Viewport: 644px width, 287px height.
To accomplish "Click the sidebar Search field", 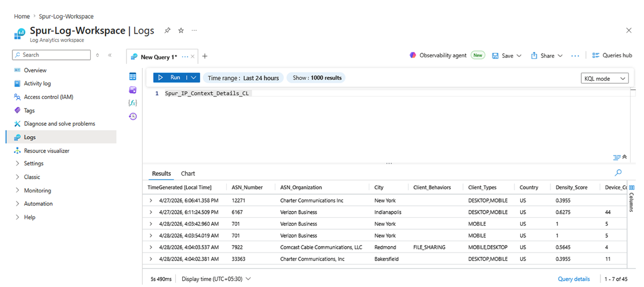I will coord(52,55).
